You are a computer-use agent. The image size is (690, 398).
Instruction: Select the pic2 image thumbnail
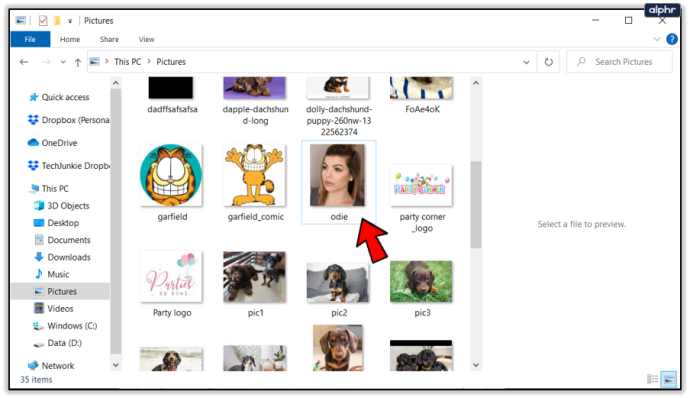(x=338, y=283)
